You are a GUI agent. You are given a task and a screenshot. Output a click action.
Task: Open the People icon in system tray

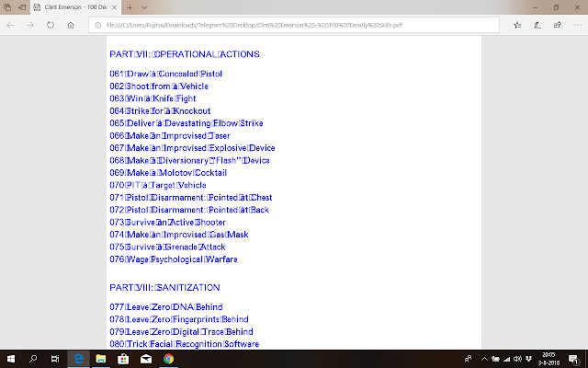[468, 359]
